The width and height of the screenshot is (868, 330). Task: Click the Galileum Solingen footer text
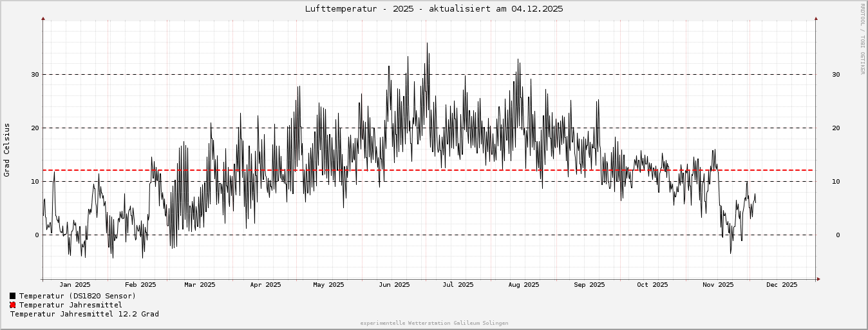434,323
